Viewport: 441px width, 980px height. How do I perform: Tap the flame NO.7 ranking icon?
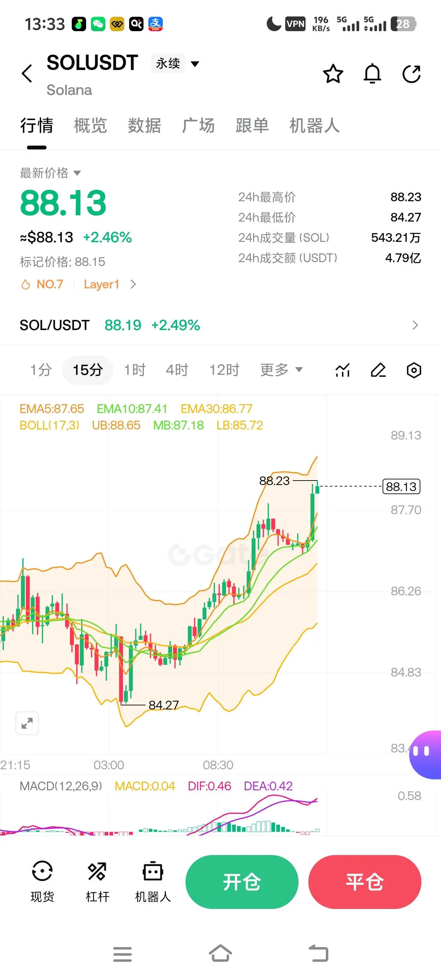pos(26,284)
